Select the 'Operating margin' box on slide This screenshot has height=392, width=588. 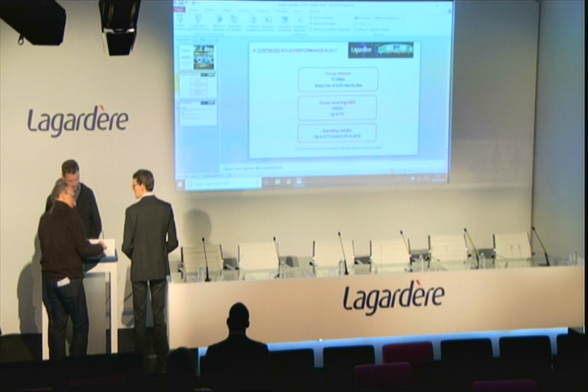pos(336,133)
